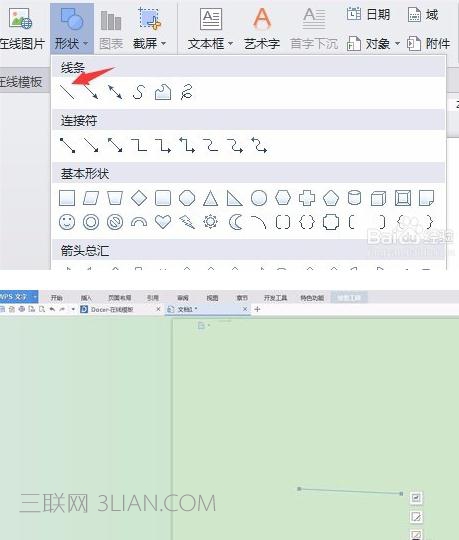Select the isosceles triangle shape

tap(210, 198)
